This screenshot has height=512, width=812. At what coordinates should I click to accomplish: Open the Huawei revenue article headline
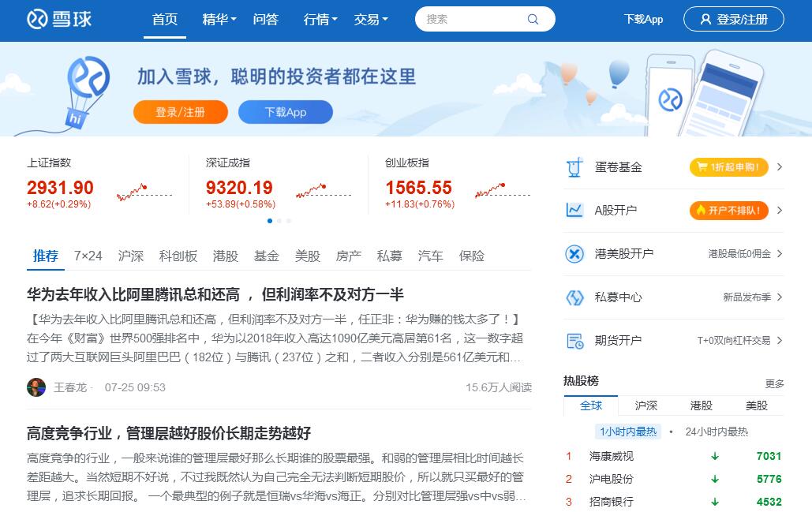coord(215,294)
